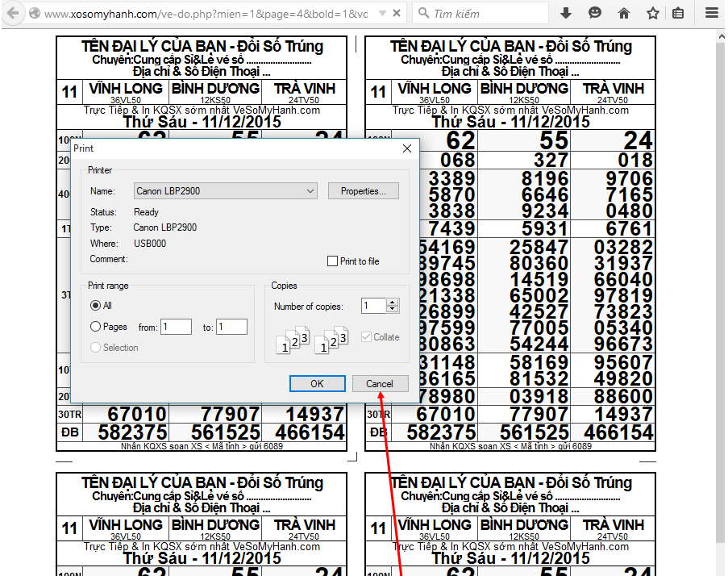Click the 'Print' dialog title
This screenshot has width=728, height=576.
click(84, 148)
